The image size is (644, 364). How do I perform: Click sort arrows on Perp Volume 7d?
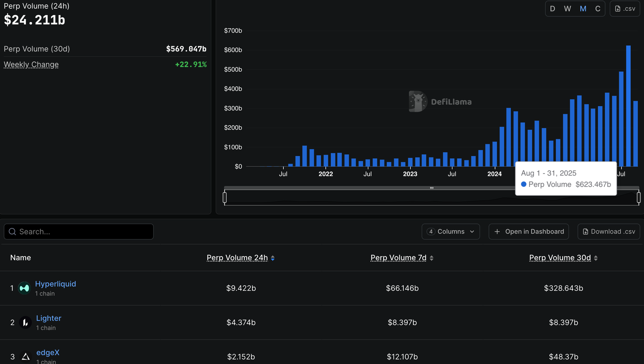(x=432, y=258)
